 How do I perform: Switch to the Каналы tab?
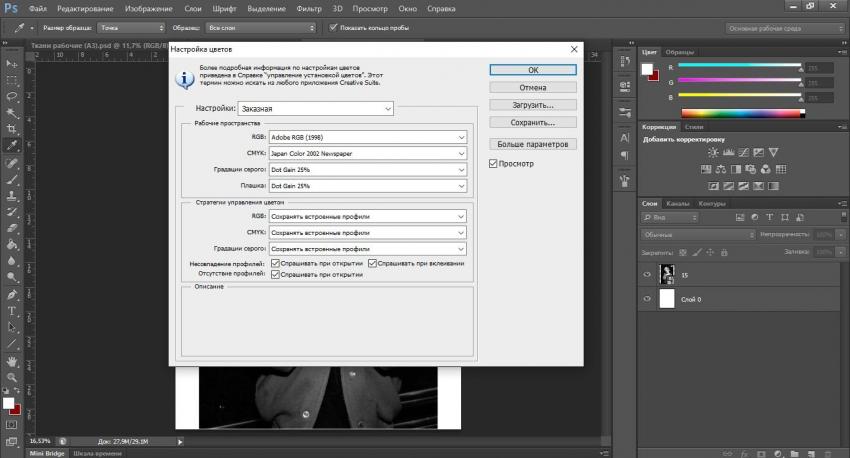[678, 203]
